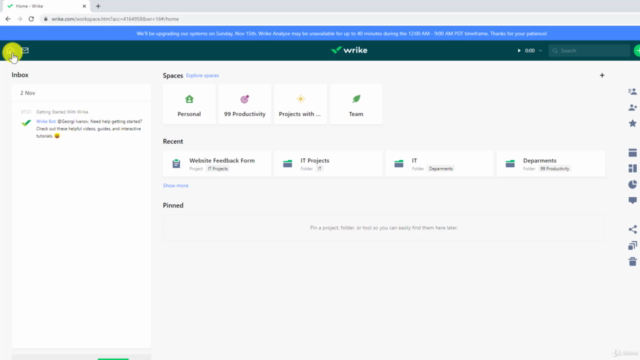Open the Deparments recent folder
The height and width of the screenshot is (360, 640).
(x=551, y=164)
